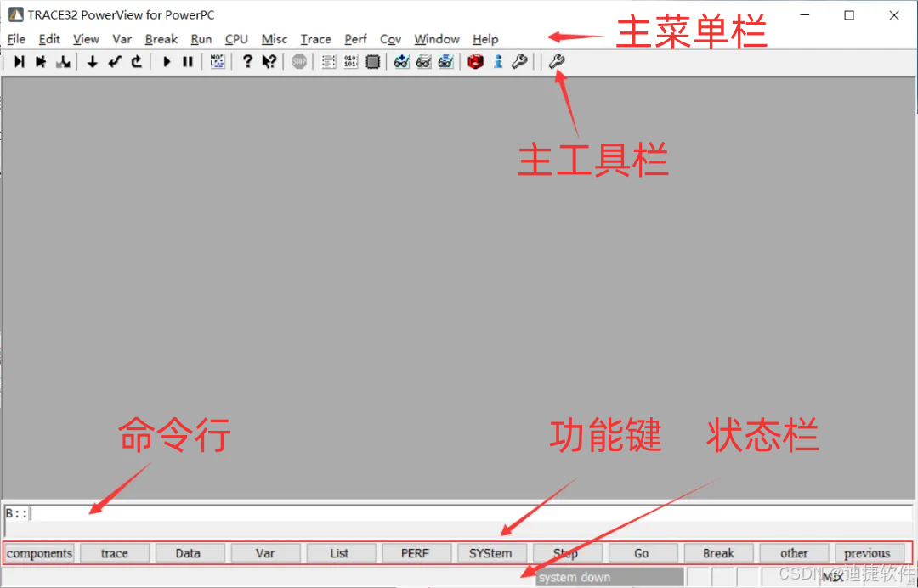This screenshot has width=918, height=588.
Task: Open the Run menu
Action: 201,39
